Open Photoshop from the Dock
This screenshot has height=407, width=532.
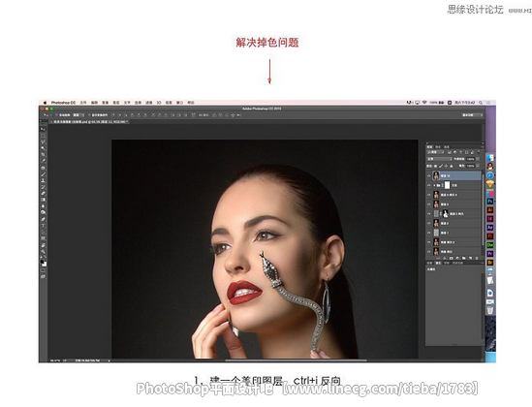pos(490,202)
